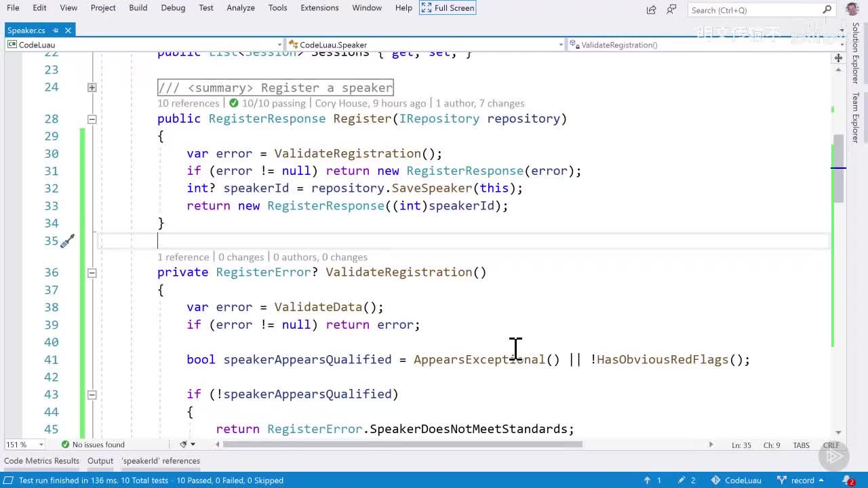868x488 pixels.
Task: Click the TABS indicator in the editor status
Action: pyautogui.click(x=802, y=445)
